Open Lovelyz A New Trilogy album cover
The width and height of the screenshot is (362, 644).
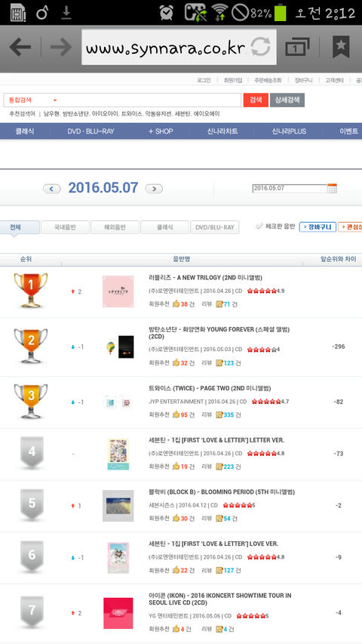118,291
